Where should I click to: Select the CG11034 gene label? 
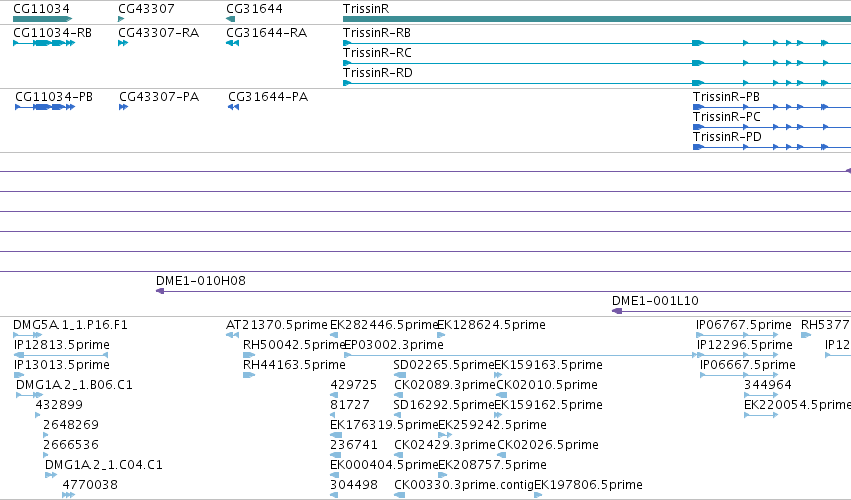pyautogui.click(x=41, y=9)
